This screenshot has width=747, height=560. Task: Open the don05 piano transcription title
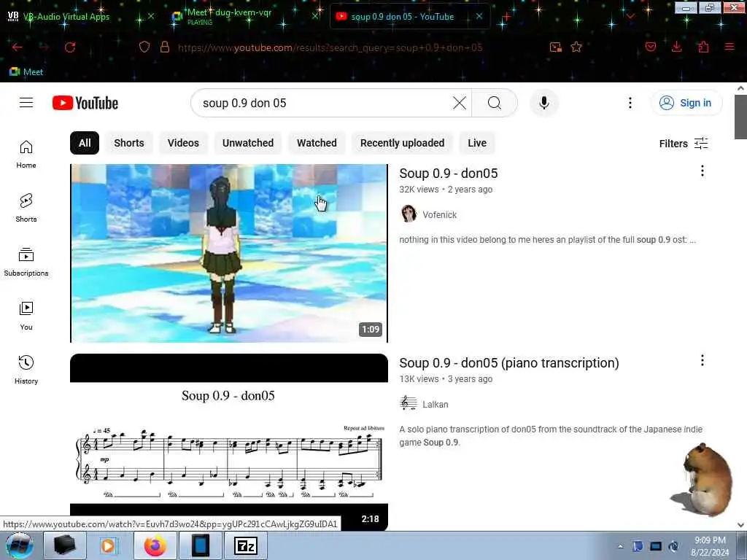pyautogui.click(x=508, y=363)
